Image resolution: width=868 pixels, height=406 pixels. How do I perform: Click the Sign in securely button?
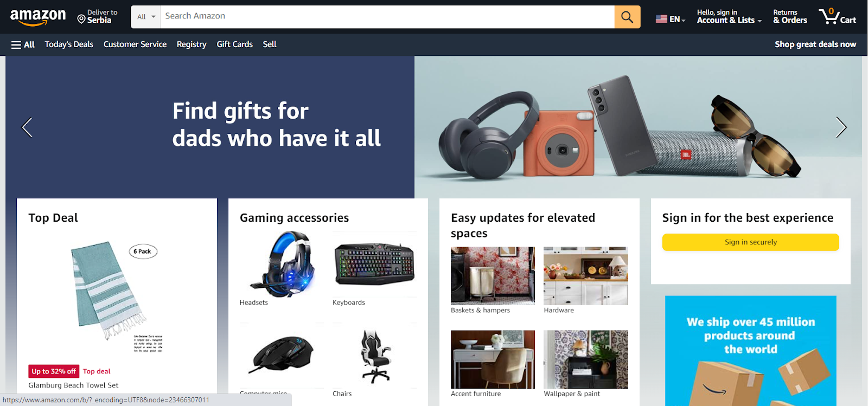point(750,242)
